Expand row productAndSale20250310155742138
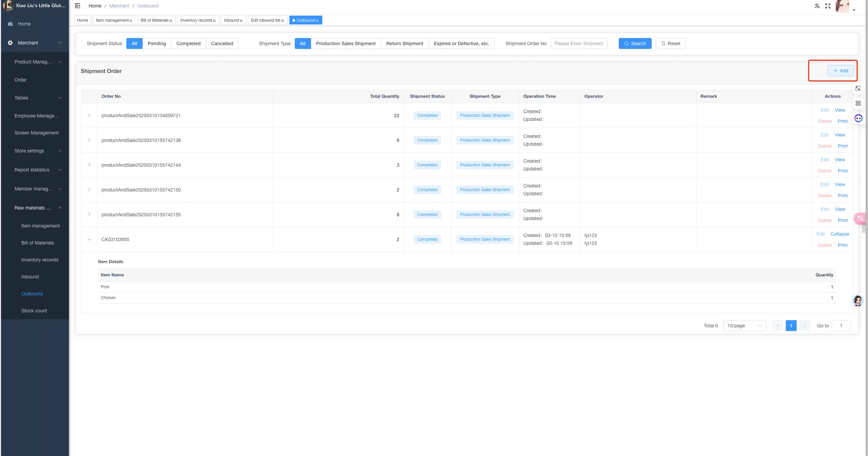 [89, 140]
